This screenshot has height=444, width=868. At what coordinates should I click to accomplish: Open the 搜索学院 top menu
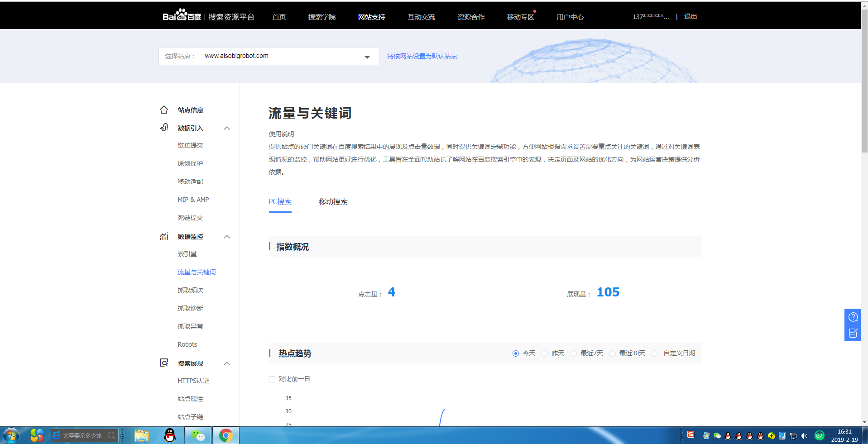click(321, 17)
